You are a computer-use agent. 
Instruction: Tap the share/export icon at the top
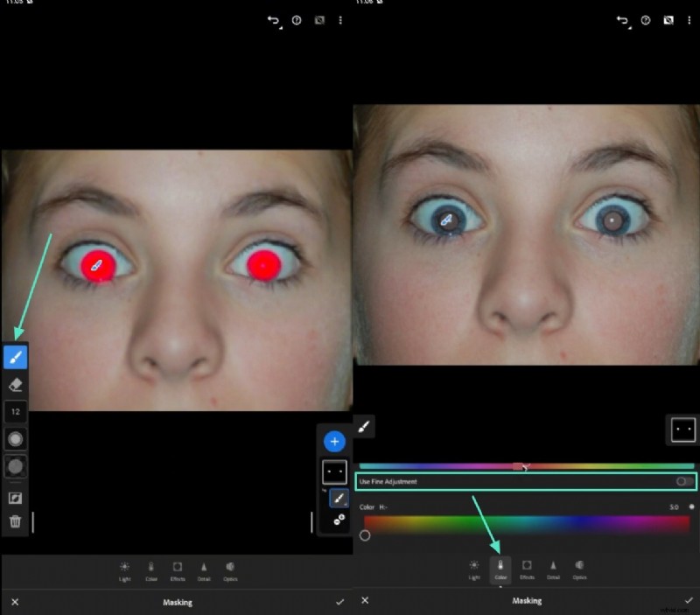[319, 18]
